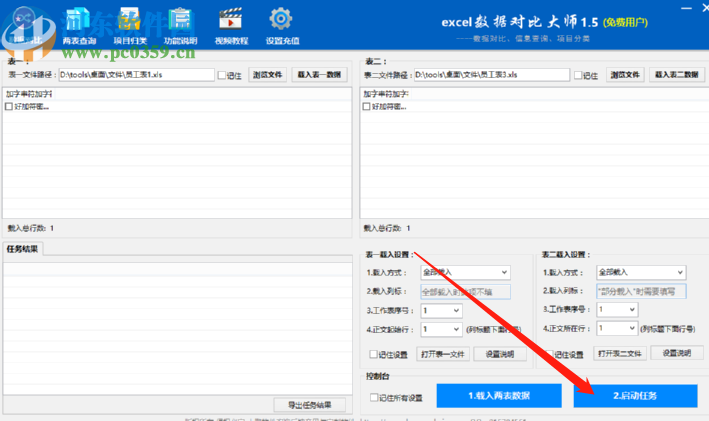Click table two column header 加字串符加字
The image size is (709, 421).
point(386,94)
